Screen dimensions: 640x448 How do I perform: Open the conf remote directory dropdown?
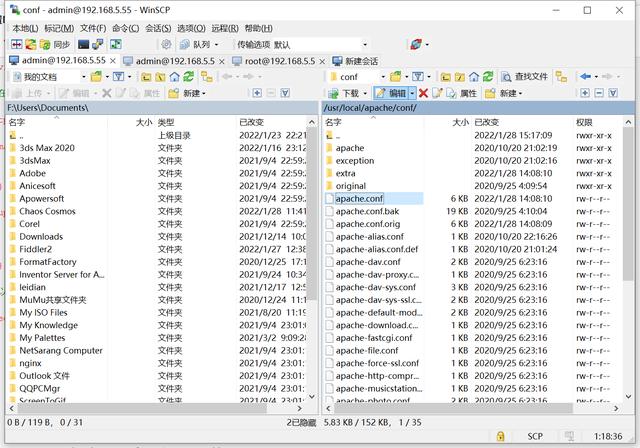(x=383, y=77)
